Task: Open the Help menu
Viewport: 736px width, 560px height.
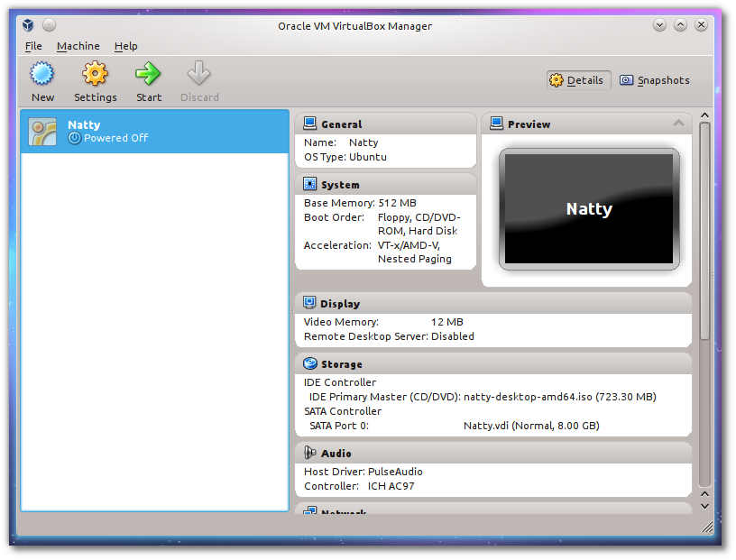Action: coord(126,46)
